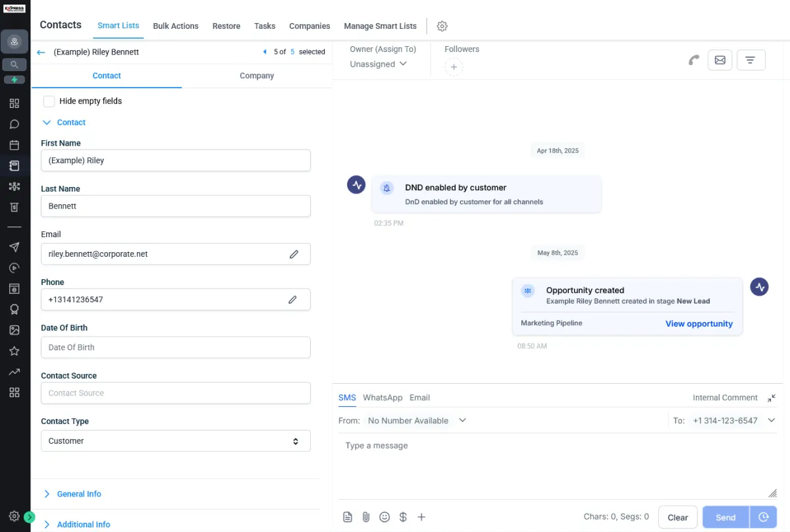Click the paperclip attachment icon
Viewport: 790px width, 532px height.
pos(366,517)
